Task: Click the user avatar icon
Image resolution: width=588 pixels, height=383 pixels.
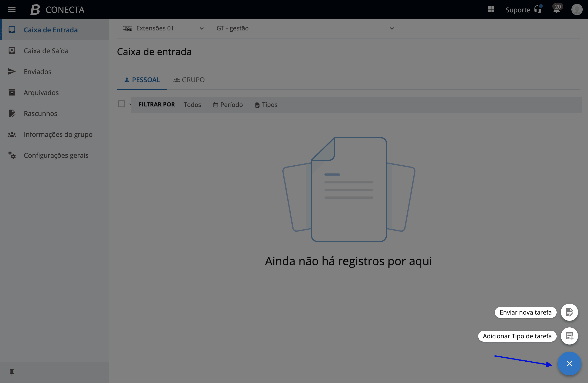Action: (577, 10)
